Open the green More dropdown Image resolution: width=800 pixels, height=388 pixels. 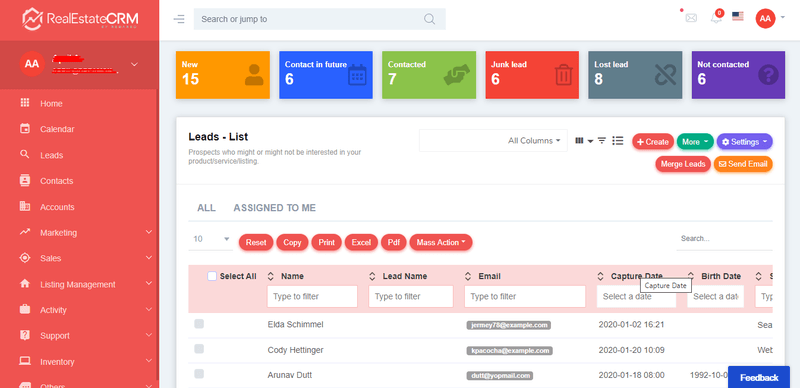(x=695, y=142)
